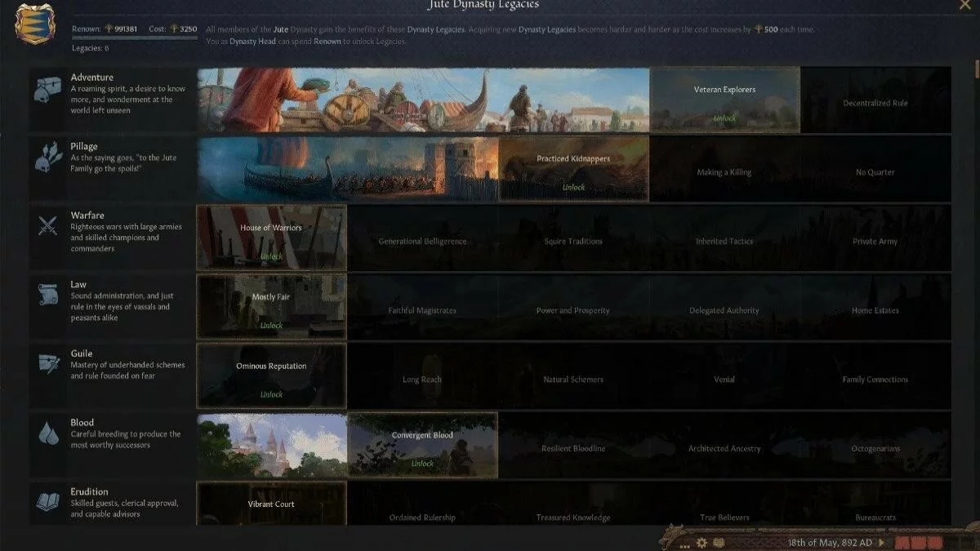Select the Vibrant Court legacy

[x=271, y=504]
